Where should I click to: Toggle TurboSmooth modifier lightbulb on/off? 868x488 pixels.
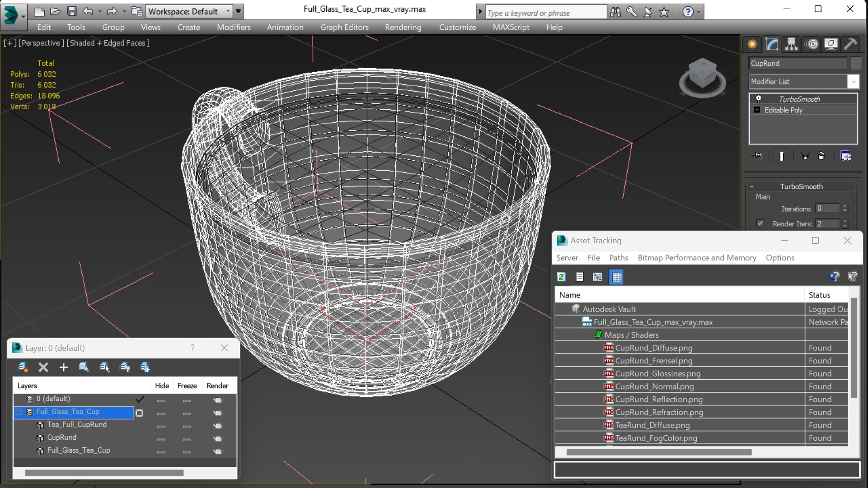759,99
